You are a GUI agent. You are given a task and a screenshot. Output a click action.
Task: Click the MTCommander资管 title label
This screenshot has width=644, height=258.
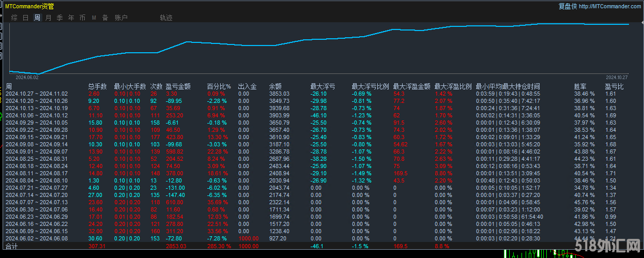click(29, 6)
